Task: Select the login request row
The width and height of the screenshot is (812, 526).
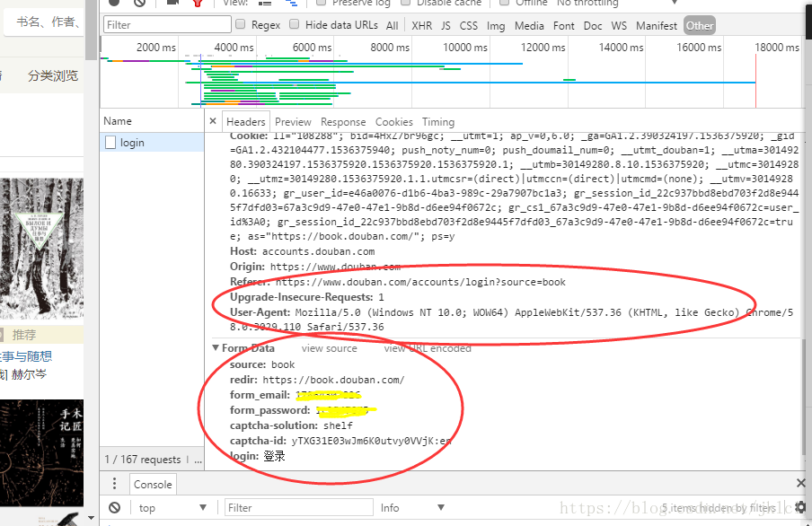Action: [x=152, y=143]
